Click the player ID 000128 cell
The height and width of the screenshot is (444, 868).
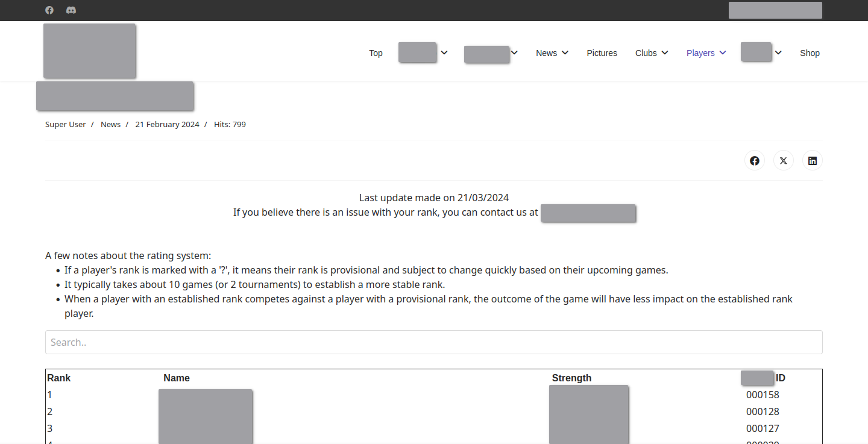coord(763,412)
